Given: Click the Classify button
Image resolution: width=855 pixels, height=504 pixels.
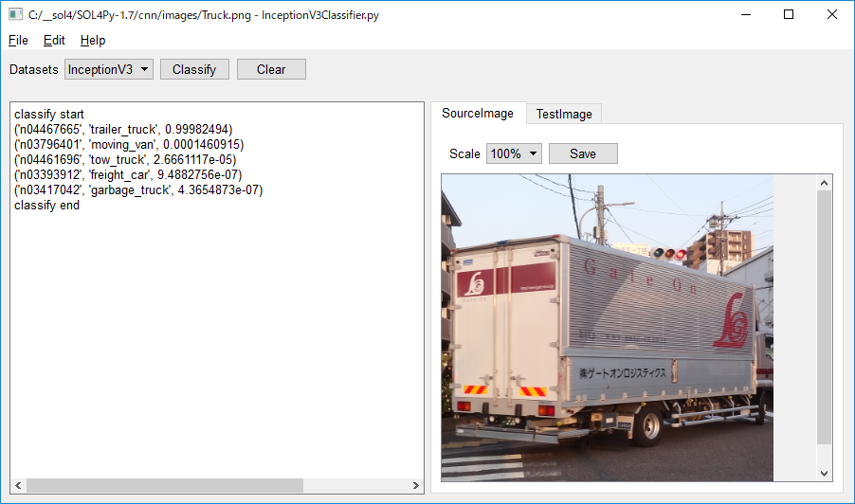Looking at the screenshot, I should point(194,69).
